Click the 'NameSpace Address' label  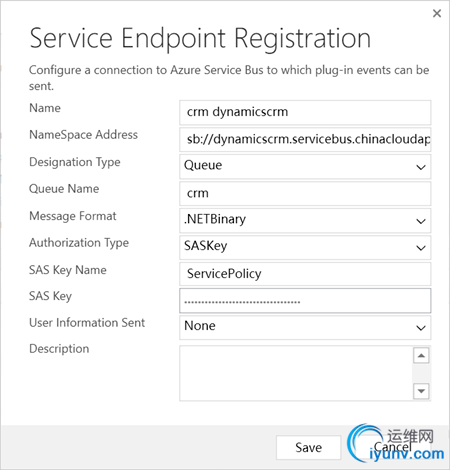tap(83, 135)
